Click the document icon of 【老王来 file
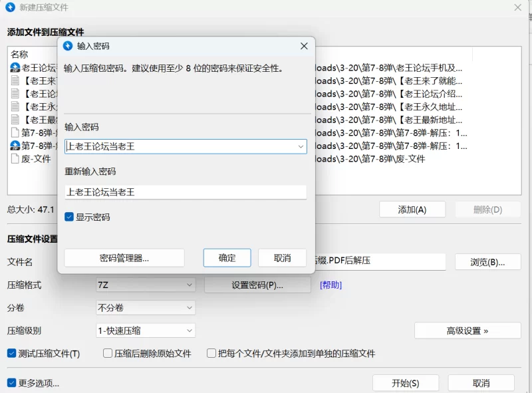The image size is (532, 393). pos(15,80)
